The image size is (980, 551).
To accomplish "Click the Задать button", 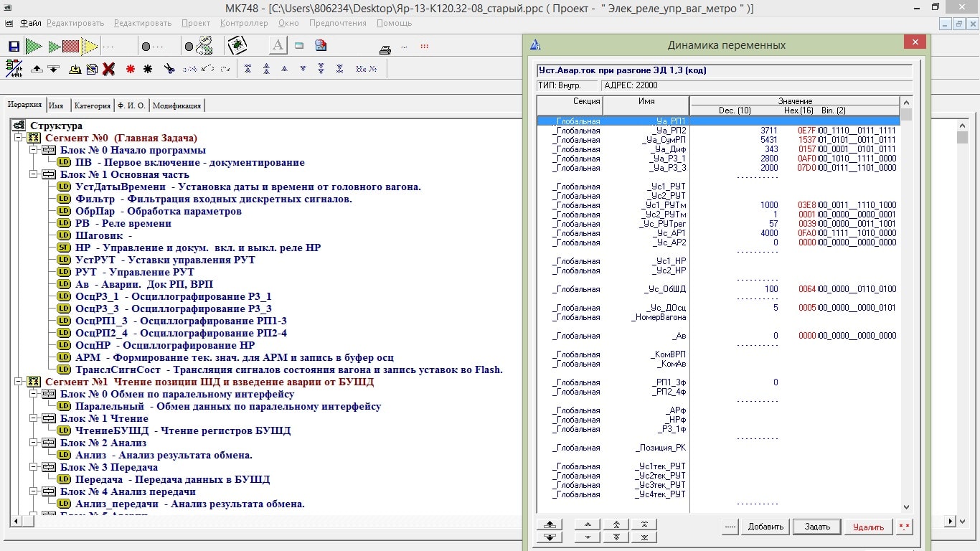I will pos(817,527).
